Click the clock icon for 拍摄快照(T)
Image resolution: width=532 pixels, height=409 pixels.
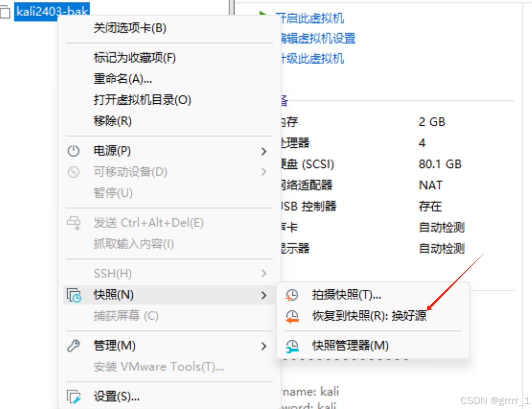point(292,295)
